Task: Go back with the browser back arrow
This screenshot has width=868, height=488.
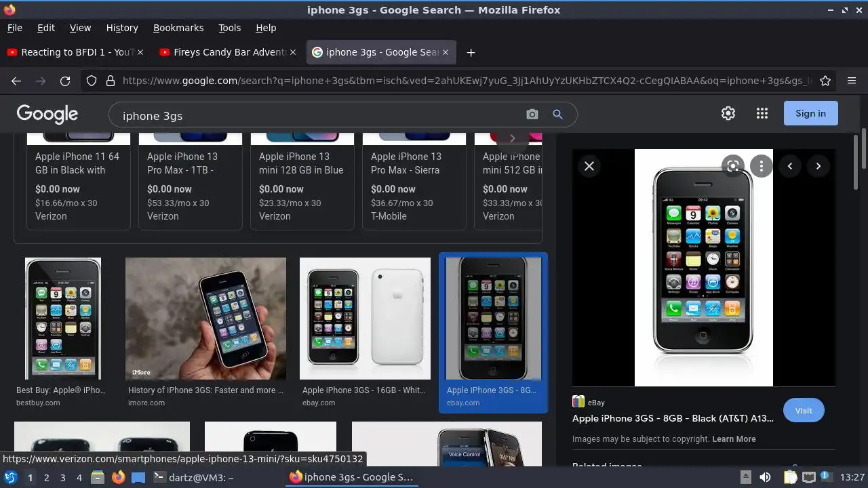Action: [16, 81]
